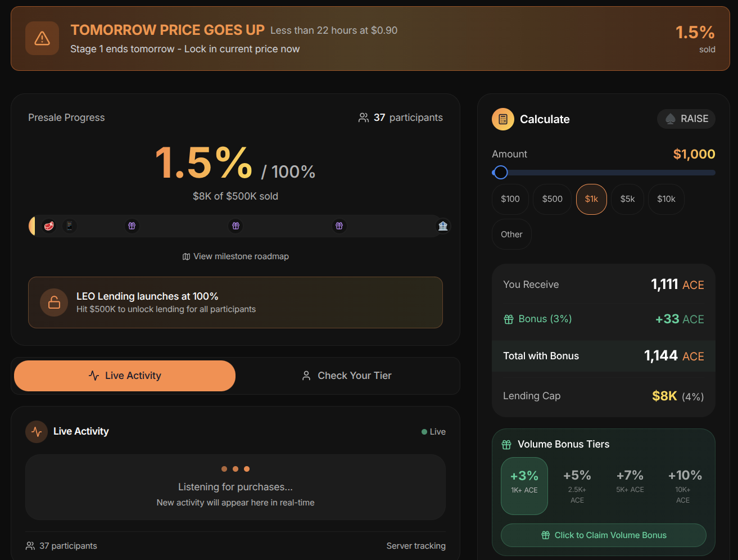Click the warning triangle icon in banner
The height and width of the screenshot is (560, 738).
click(42, 38)
